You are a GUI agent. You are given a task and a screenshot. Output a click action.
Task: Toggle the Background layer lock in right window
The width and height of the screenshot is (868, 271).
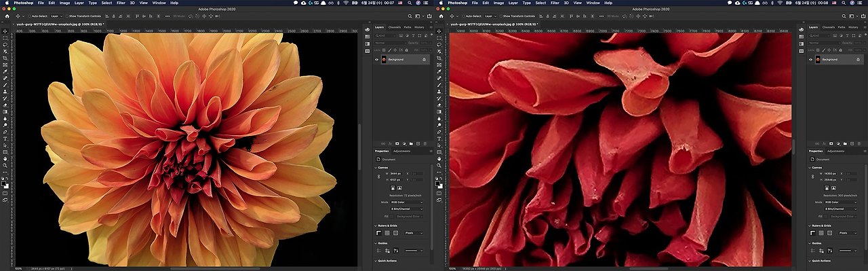coord(858,59)
